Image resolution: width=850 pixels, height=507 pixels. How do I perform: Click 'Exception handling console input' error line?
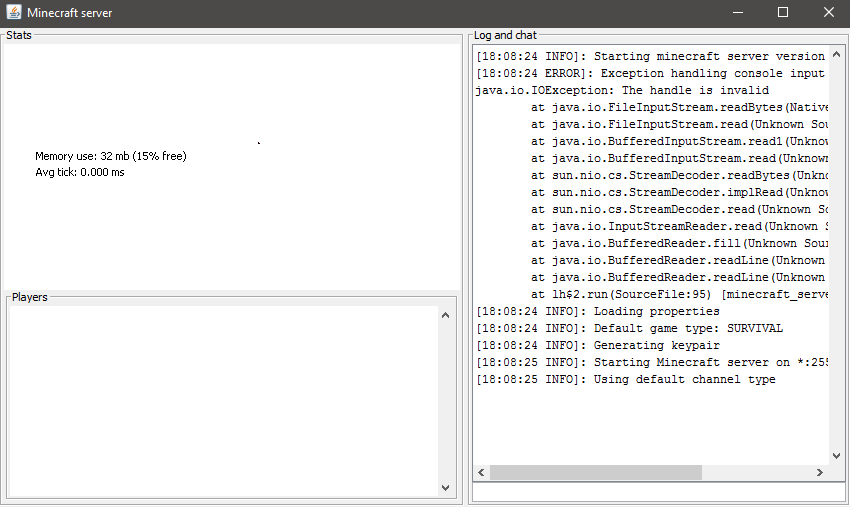[651, 73]
